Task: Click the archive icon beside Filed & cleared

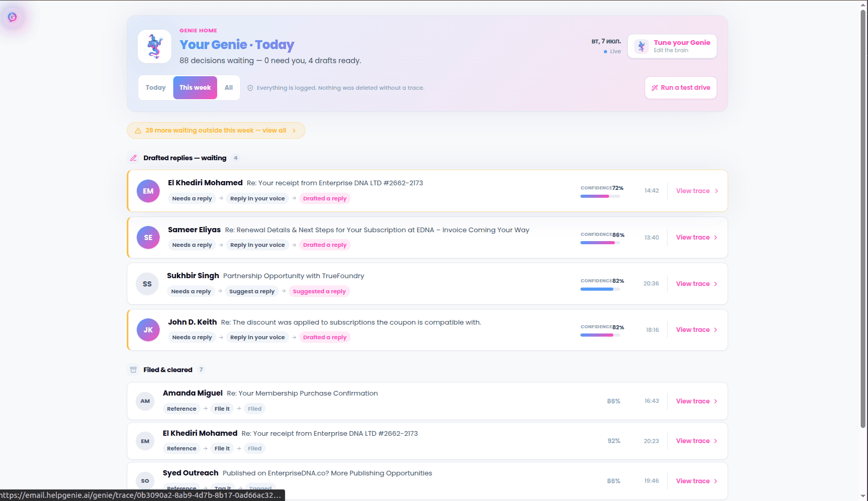Action: tap(134, 370)
